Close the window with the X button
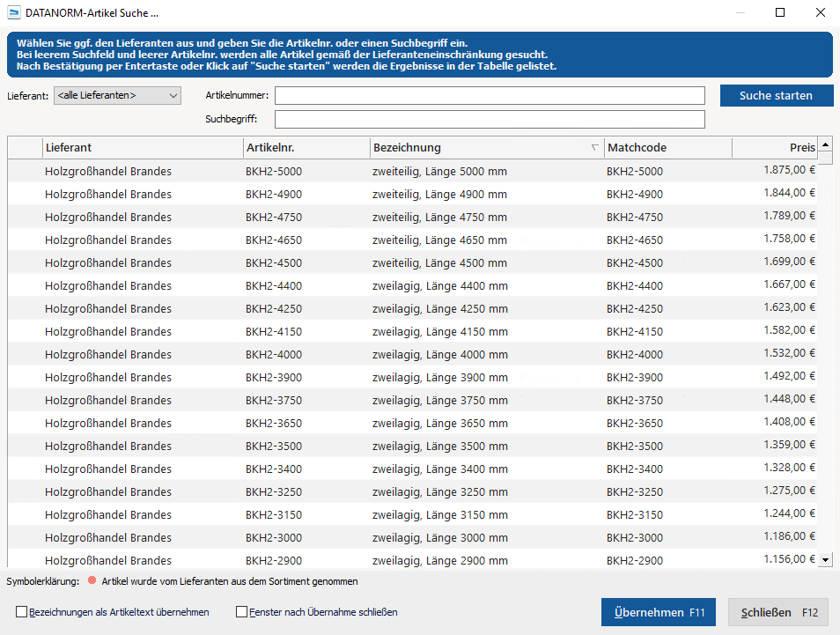This screenshot has width=840, height=635. tap(820, 13)
